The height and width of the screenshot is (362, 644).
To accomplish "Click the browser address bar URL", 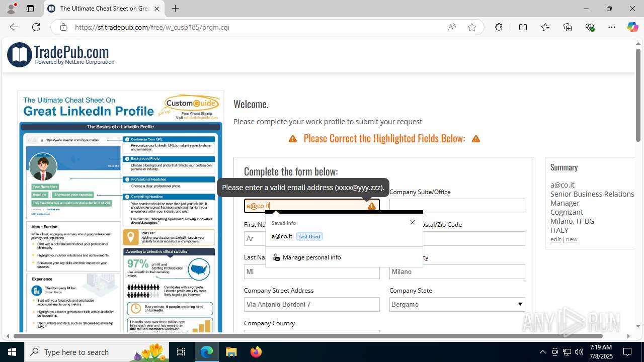I will pyautogui.click(x=152, y=27).
